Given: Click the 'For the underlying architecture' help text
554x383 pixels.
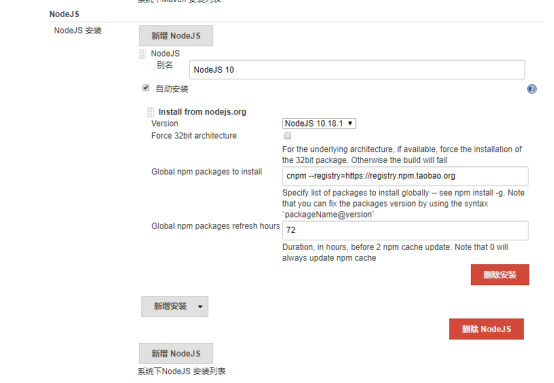Looking at the screenshot, I should click(x=402, y=154).
